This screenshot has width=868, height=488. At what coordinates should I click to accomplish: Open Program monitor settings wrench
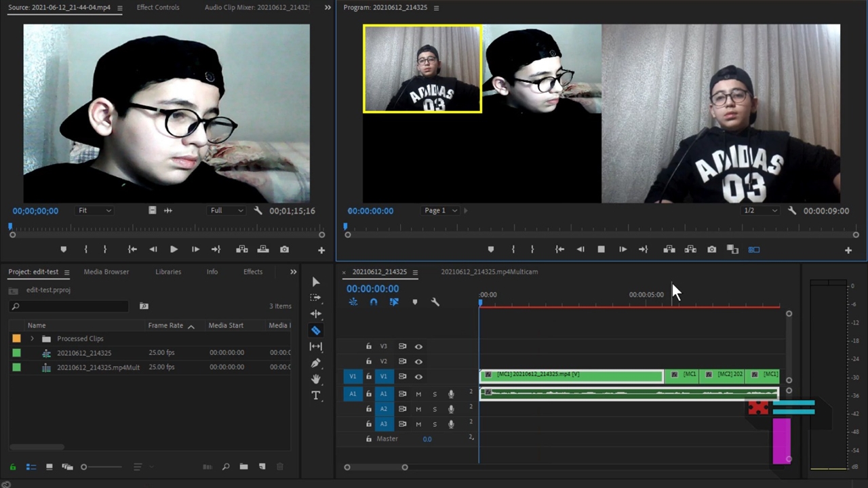pos(792,211)
